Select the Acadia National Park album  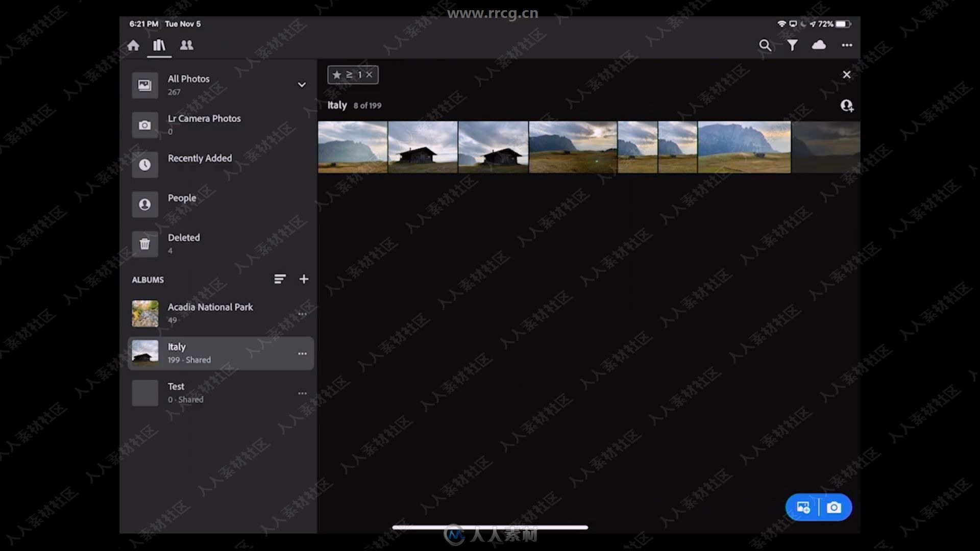point(210,313)
